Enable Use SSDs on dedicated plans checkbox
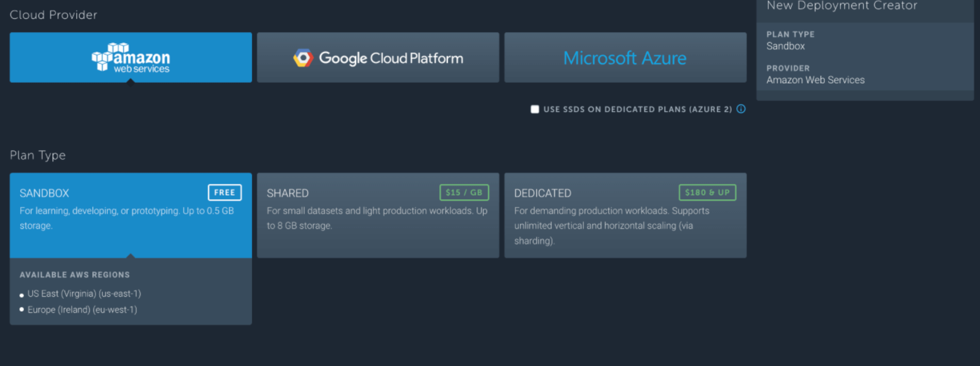The image size is (980, 366). point(535,109)
